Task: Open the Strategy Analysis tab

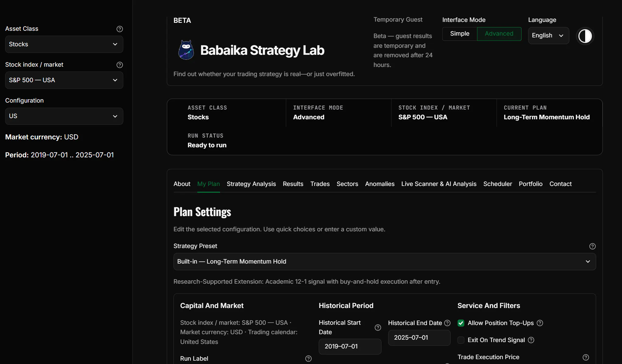Action: 251,184
